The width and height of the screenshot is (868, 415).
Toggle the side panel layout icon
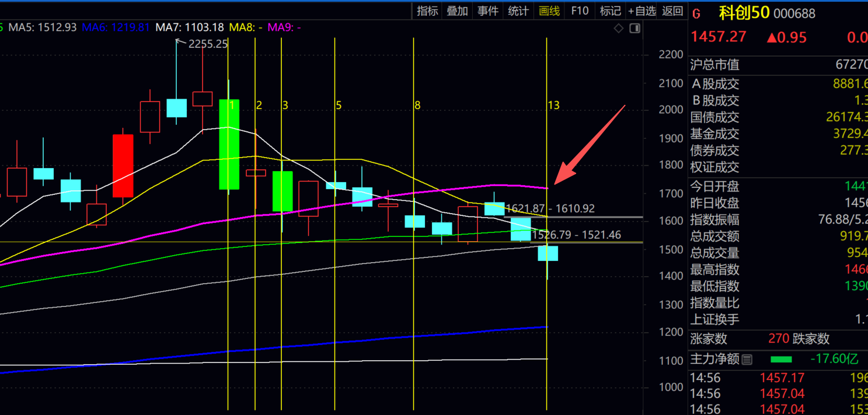pos(635,28)
